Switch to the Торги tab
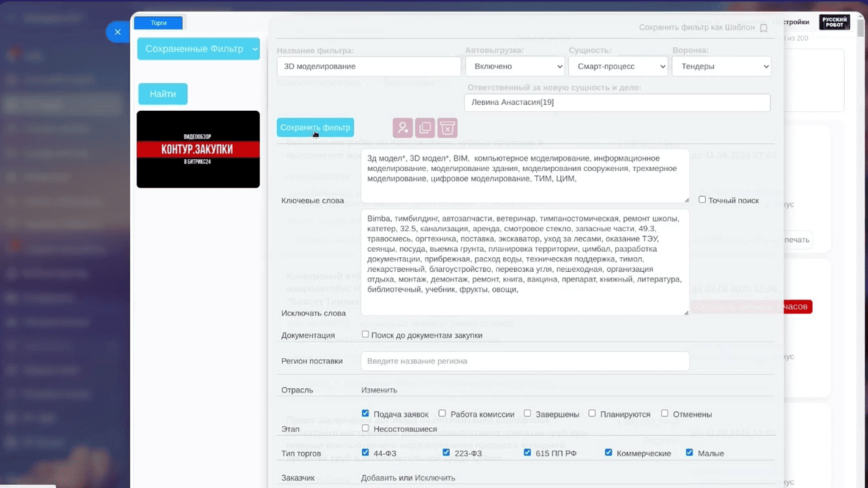This screenshot has width=868, height=488. pyautogui.click(x=159, y=23)
